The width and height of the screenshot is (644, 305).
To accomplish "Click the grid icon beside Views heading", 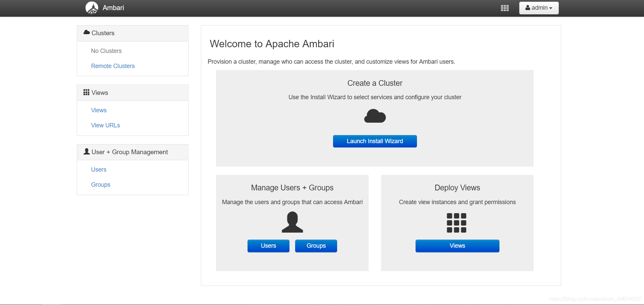I will pos(87,92).
